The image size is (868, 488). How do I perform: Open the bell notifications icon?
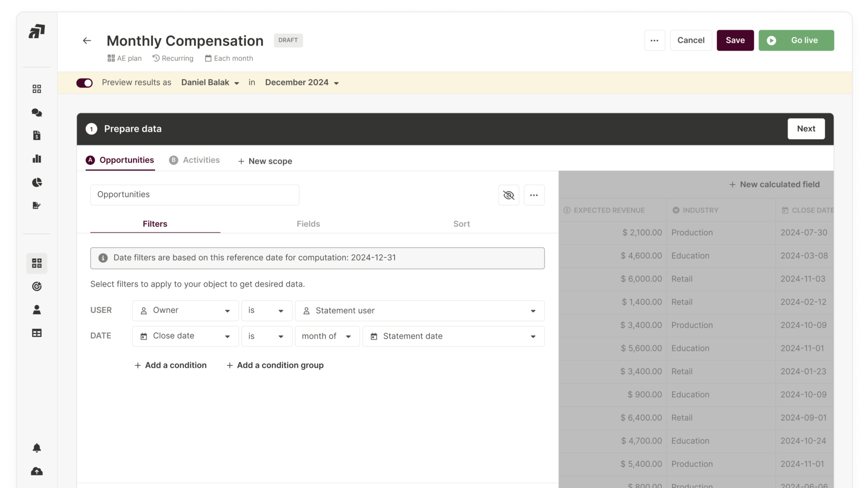pos(37,448)
